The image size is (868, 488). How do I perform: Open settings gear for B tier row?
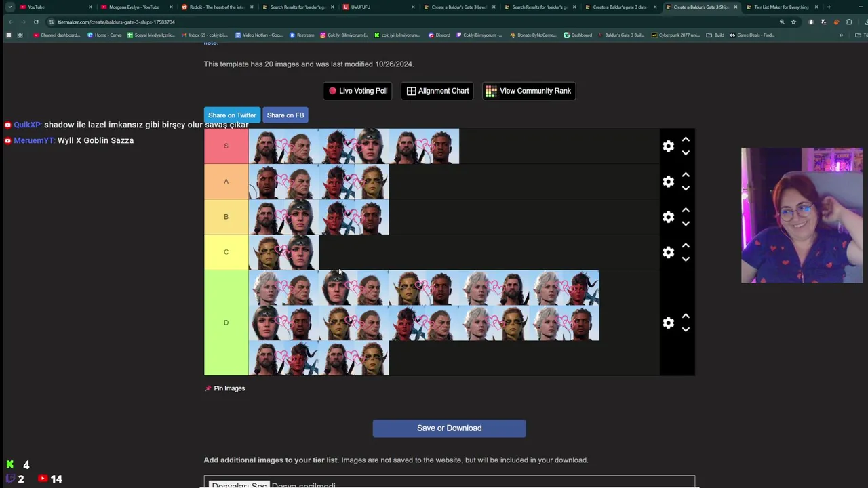click(x=668, y=217)
